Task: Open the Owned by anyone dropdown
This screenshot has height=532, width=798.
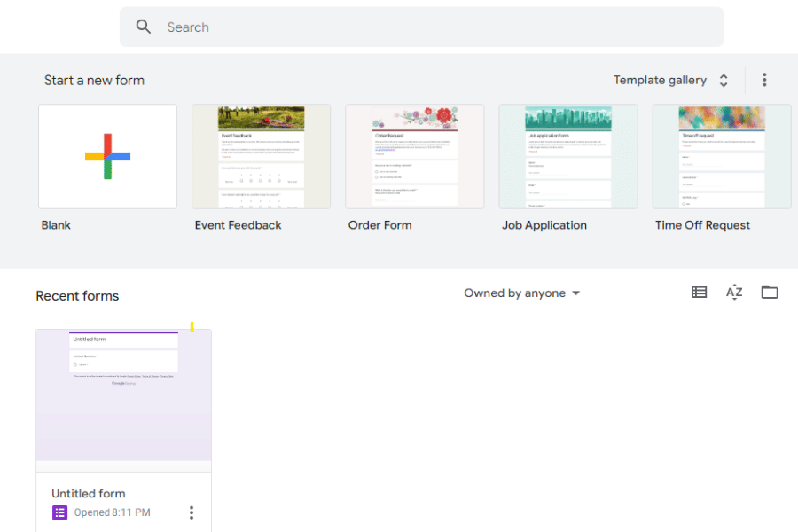Action: [x=522, y=293]
